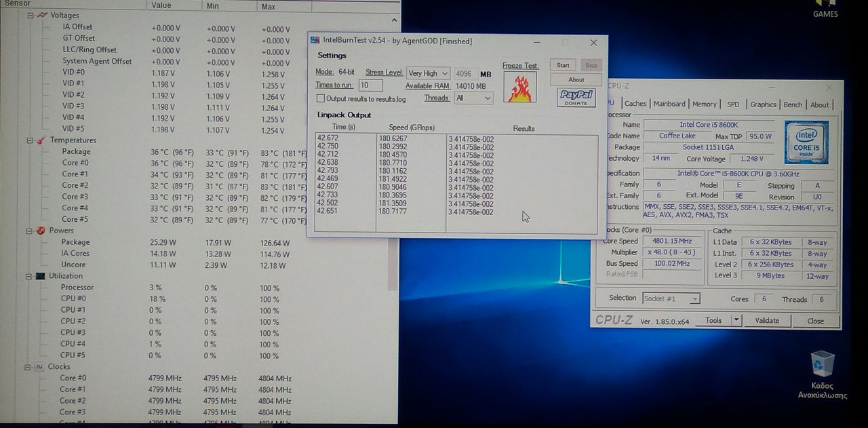The height and width of the screenshot is (428, 868).
Task: Click the Powers category icon
Action: (x=41, y=231)
